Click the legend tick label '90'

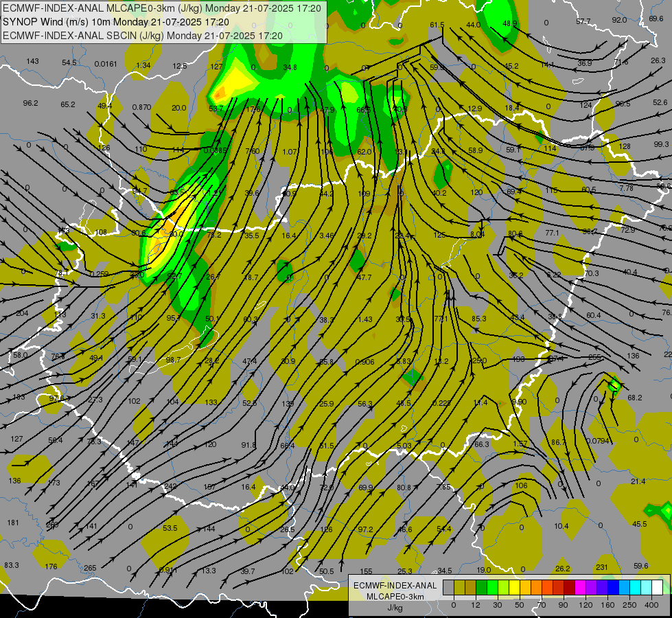point(563,605)
